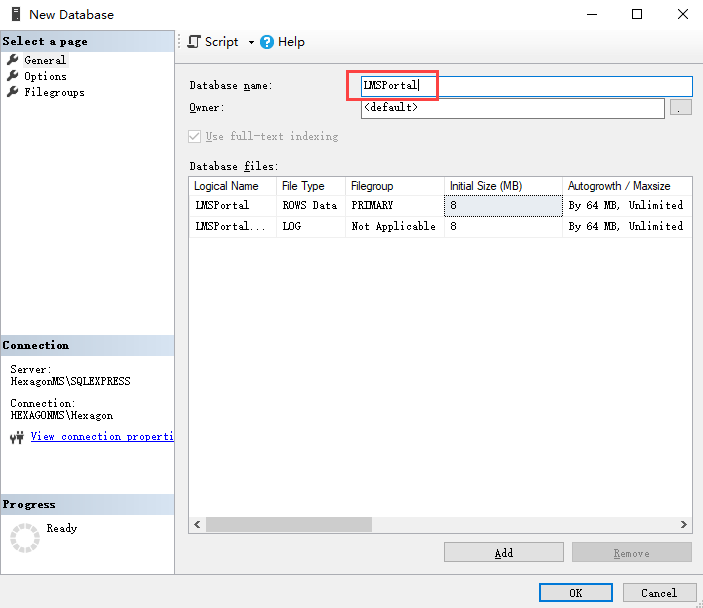Screen dimensions: 703x608
Task: Open the Options page
Action: tap(45, 76)
